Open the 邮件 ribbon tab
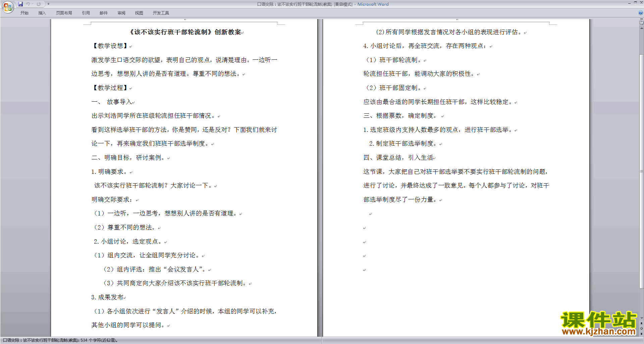The image size is (644, 344). coord(104,13)
